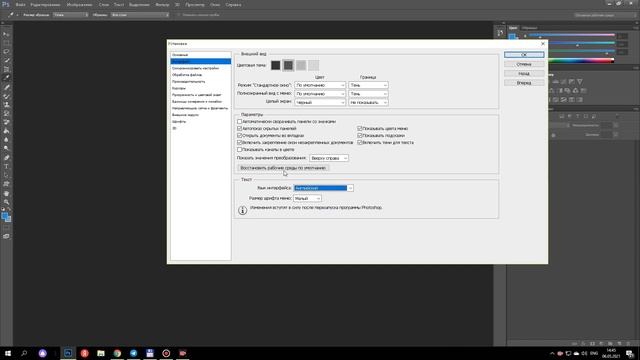Viewport: 640px width, 360px height.
Task: Click the color spectrum ramp in Color panel
Action: pos(580,60)
